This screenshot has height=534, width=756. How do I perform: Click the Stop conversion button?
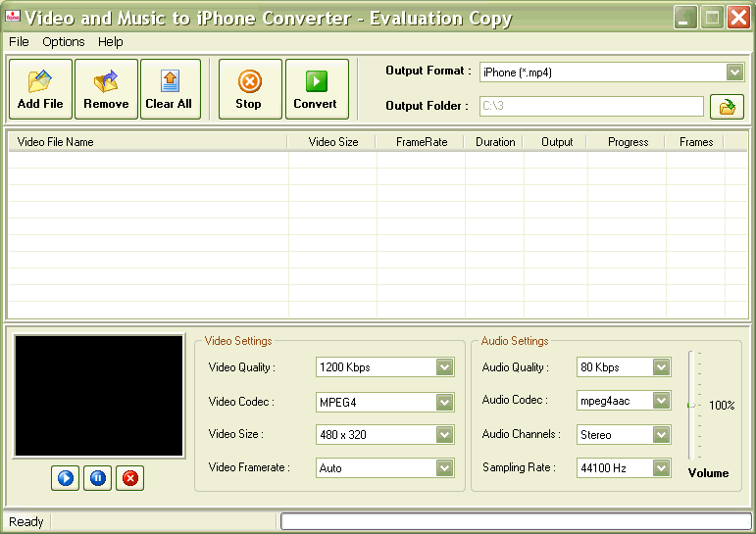point(250,89)
